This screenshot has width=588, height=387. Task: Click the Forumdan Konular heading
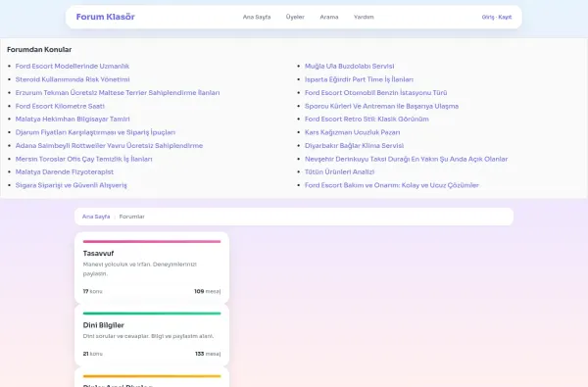pyautogui.click(x=39, y=50)
